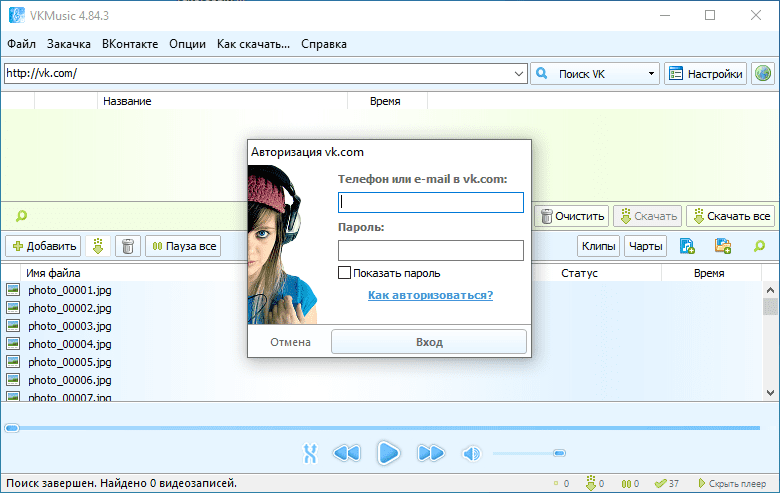780x493 pixels.
Task: Click the Пароль password field
Action: 431,250
